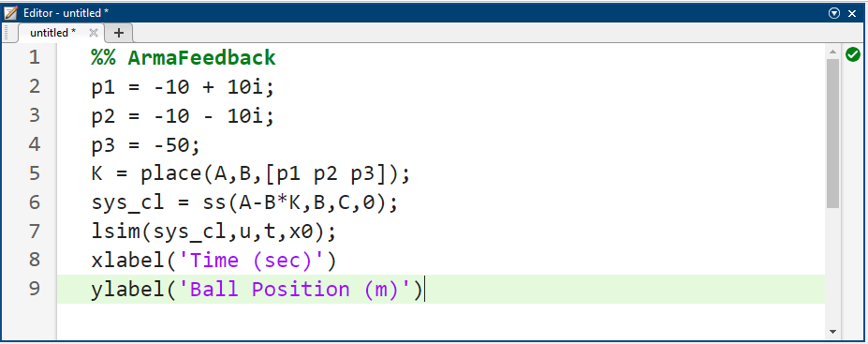Close the untitled file tab
Image resolution: width=868 pixels, height=344 pixels.
(94, 33)
